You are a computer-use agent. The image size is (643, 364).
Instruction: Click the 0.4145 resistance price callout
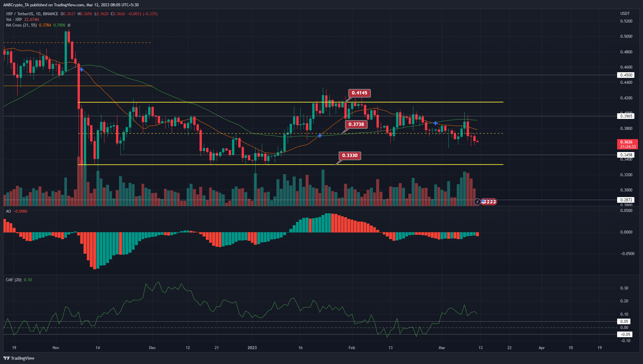tap(359, 93)
